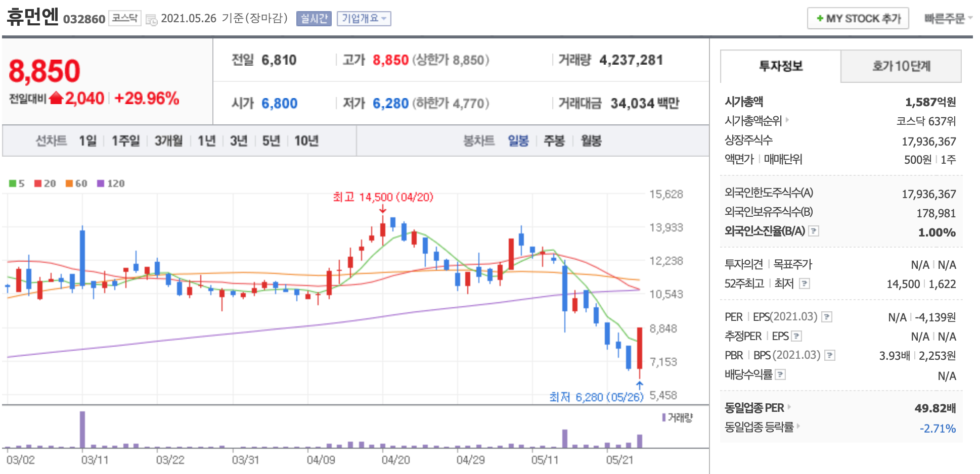The width and height of the screenshot is (980, 474).
Task: Select 월봉 candlestick chart
Action: click(591, 140)
